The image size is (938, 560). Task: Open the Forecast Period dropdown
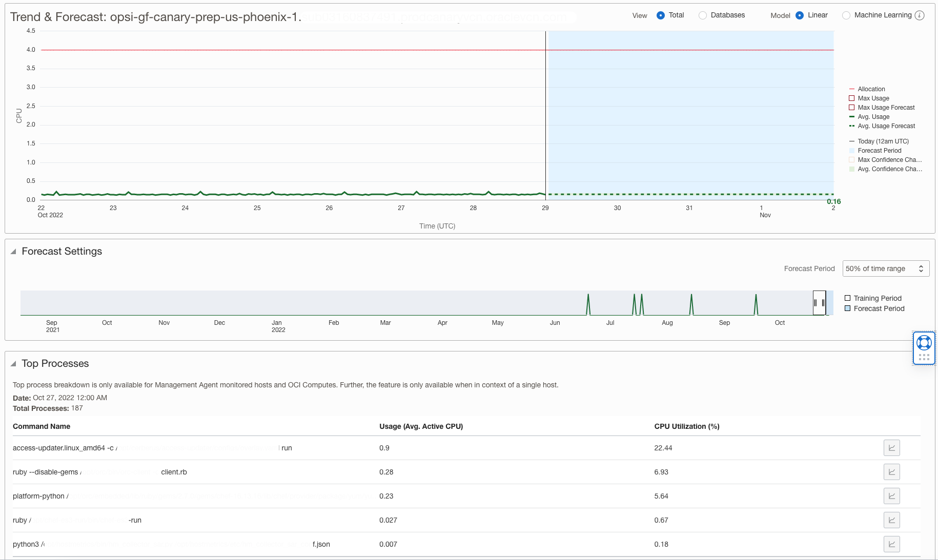click(886, 268)
